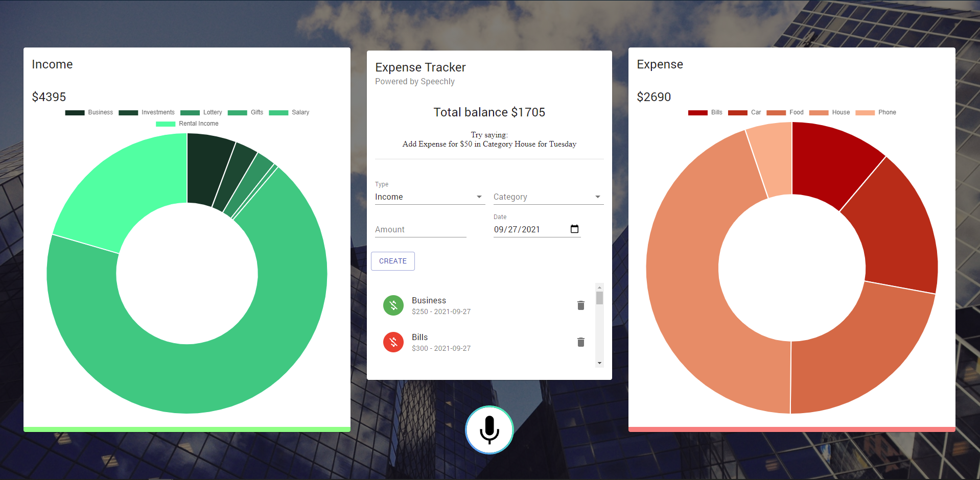The width and height of the screenshot is (980, 480).
Task: Open the Type dropdown showing Income
Action: pos(429,197)
